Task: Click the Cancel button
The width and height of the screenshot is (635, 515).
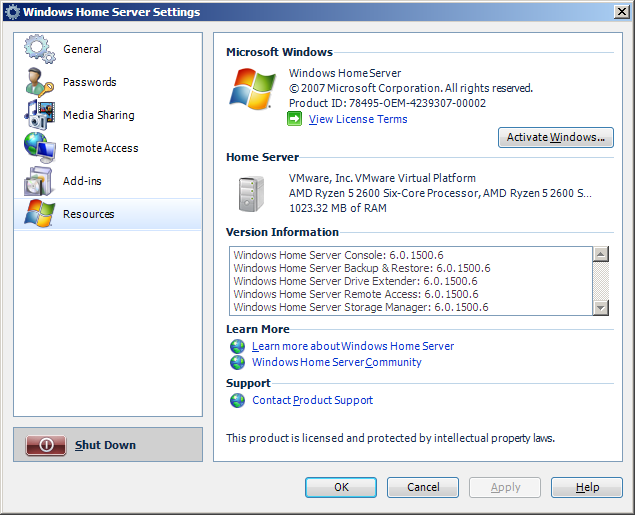Action: point(423,487)
